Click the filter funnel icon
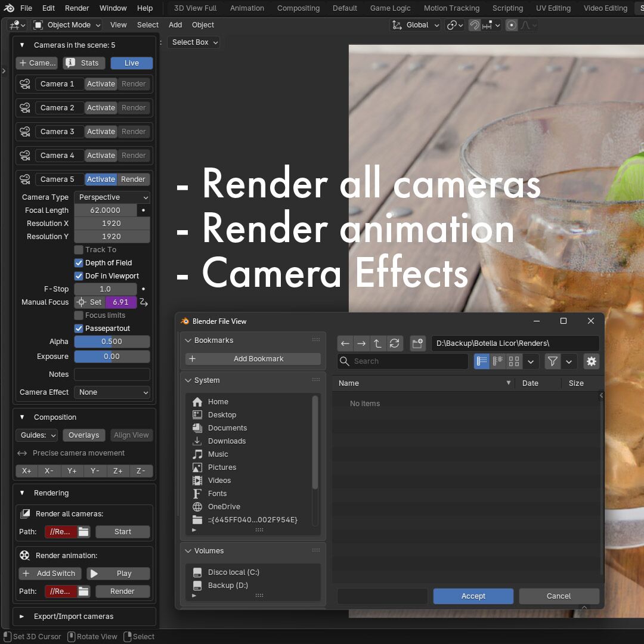 pos(553,361)
